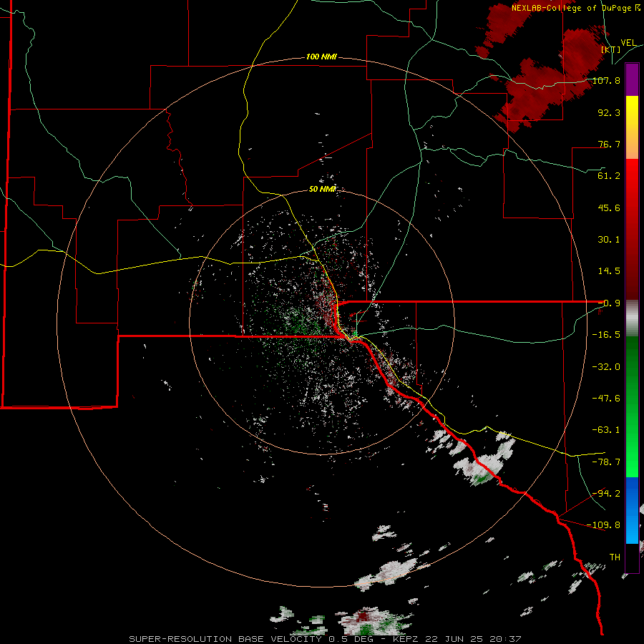Click the [KT] units label
The width and height of the screenshot is (644, 644).
tap(611, 49)
